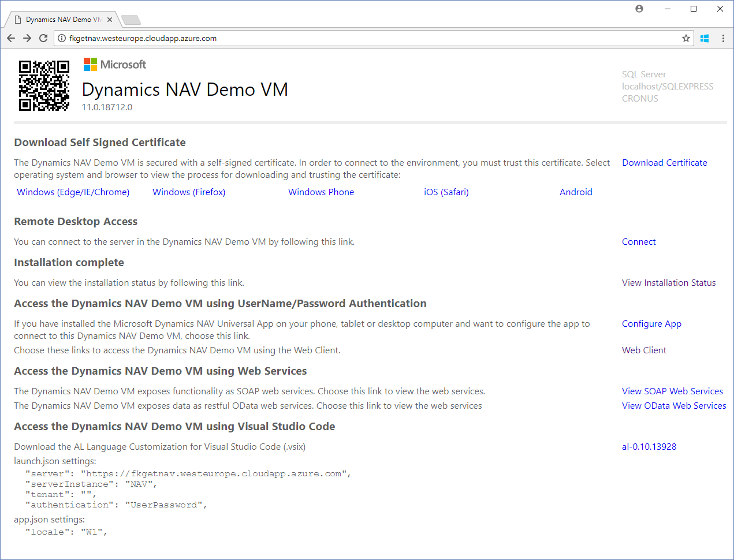Click the Connect remote desktop link

coord(639,242)
